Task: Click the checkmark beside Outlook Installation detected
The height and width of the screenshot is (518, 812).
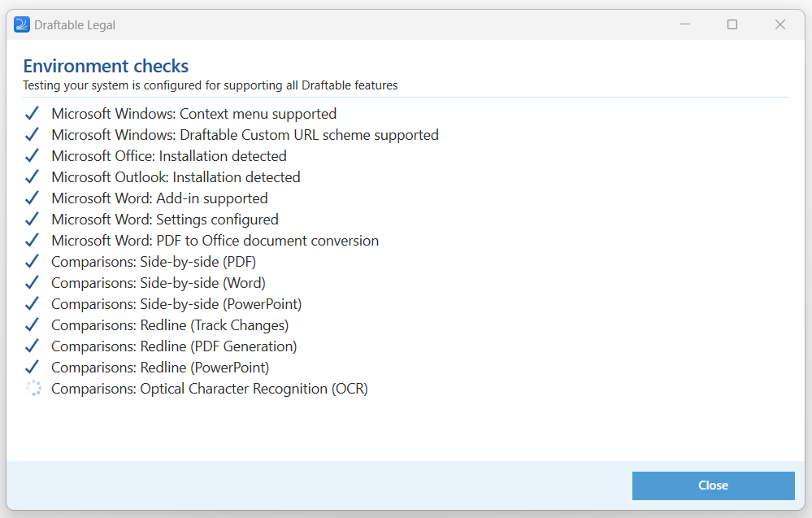Action: click(x=32, y=176)
